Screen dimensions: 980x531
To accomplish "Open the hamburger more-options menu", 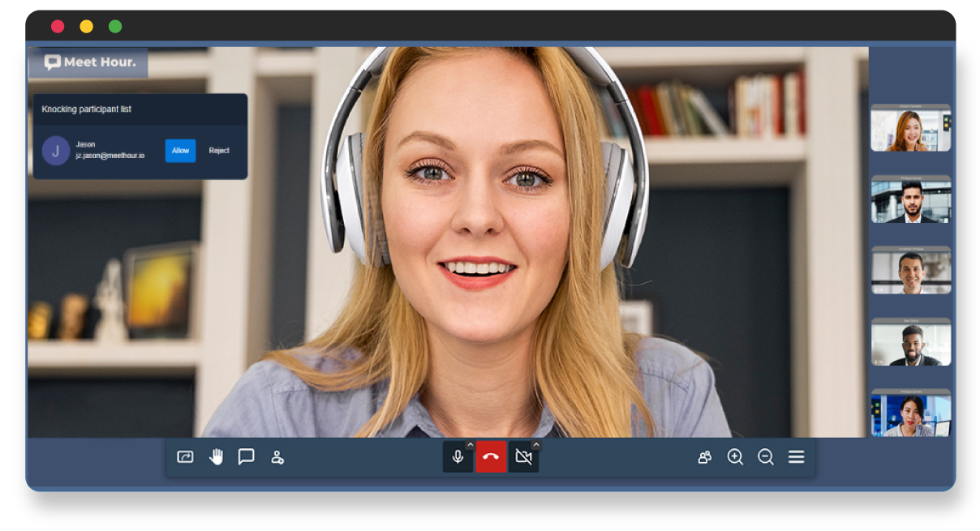I will point(796,457).
